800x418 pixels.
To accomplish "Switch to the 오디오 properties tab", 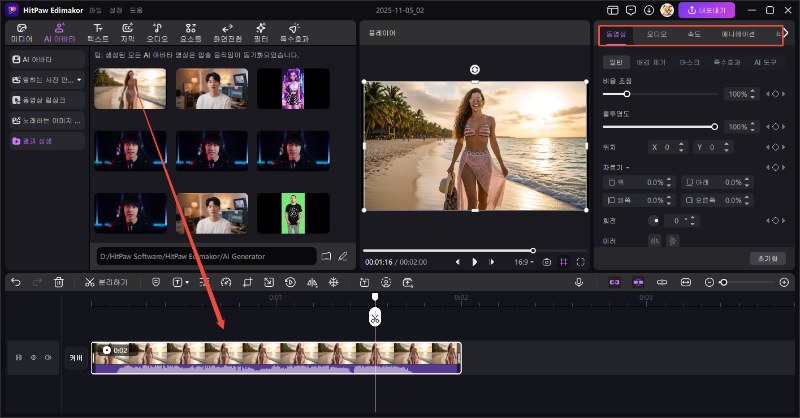I will coord(656,34).
